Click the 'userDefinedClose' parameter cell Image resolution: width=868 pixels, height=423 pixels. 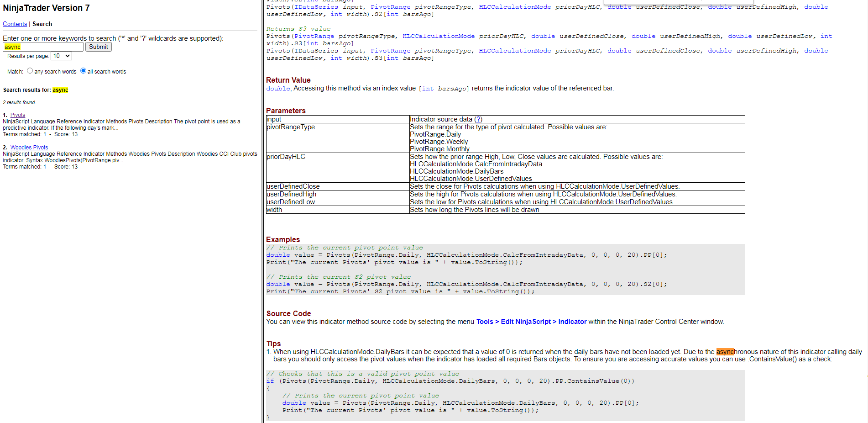(338, 186)
